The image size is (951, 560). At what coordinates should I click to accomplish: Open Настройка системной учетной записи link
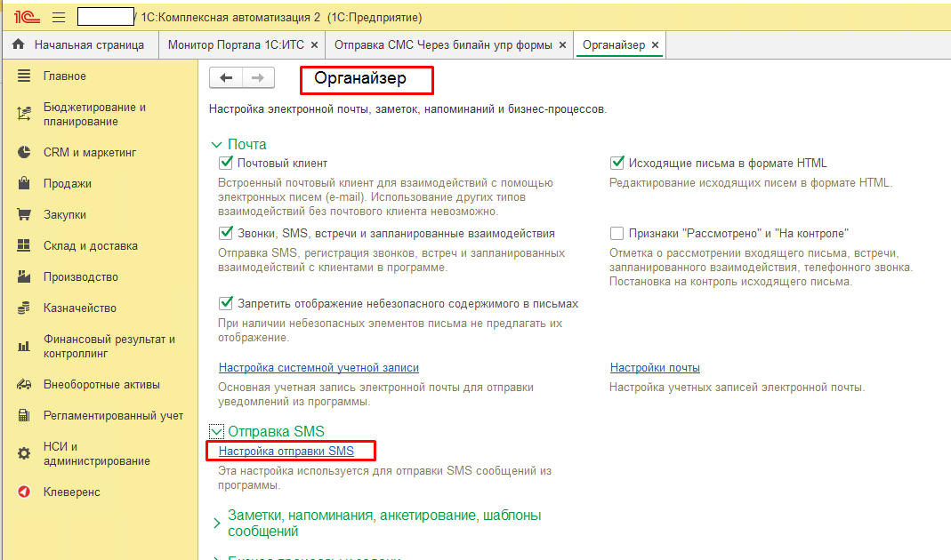318,367
